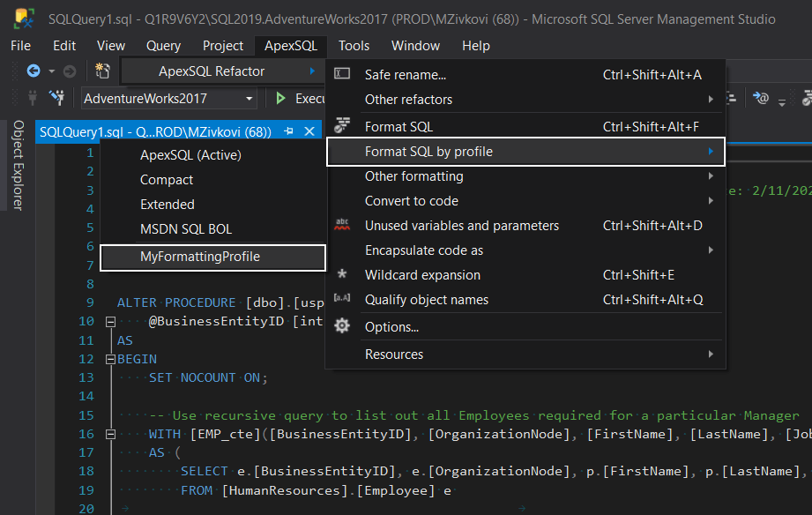Click the Safe rename icon
Screen dimensions: 812x515
(342, 74)
